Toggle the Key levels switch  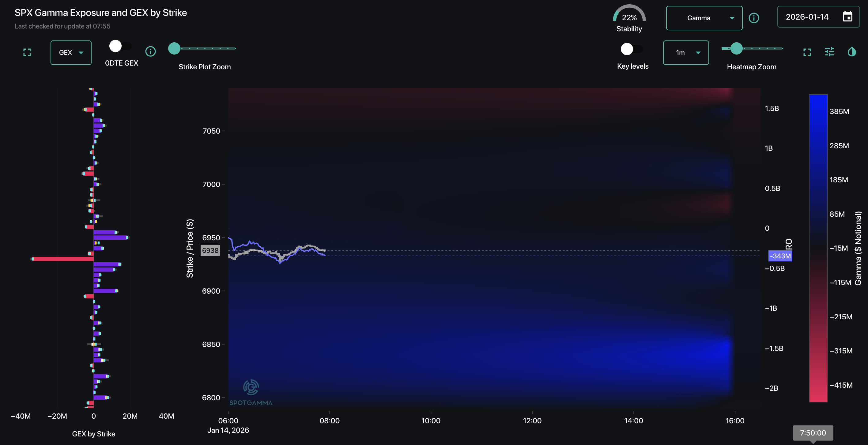(632, 49)
